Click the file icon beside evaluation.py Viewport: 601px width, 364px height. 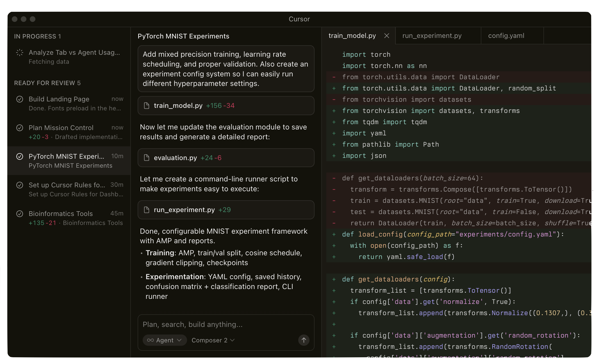[146, 158]
